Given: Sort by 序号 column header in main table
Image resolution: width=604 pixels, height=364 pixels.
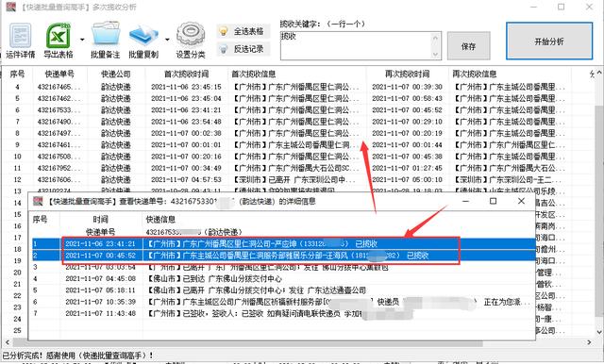Looking at the screenshot, I should click(x=17, y=74).
